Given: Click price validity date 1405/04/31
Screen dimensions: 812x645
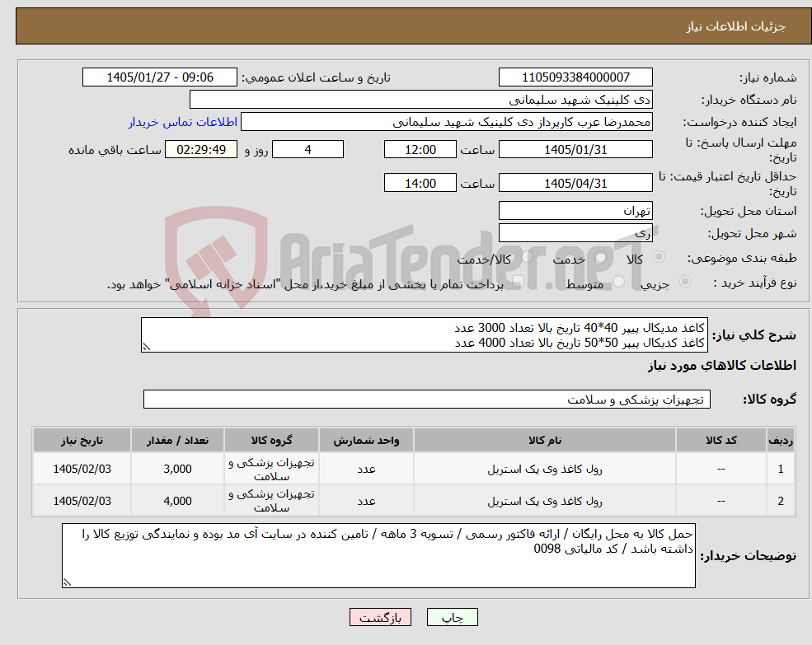Looking at the screenshot, I should coord(575,183).
